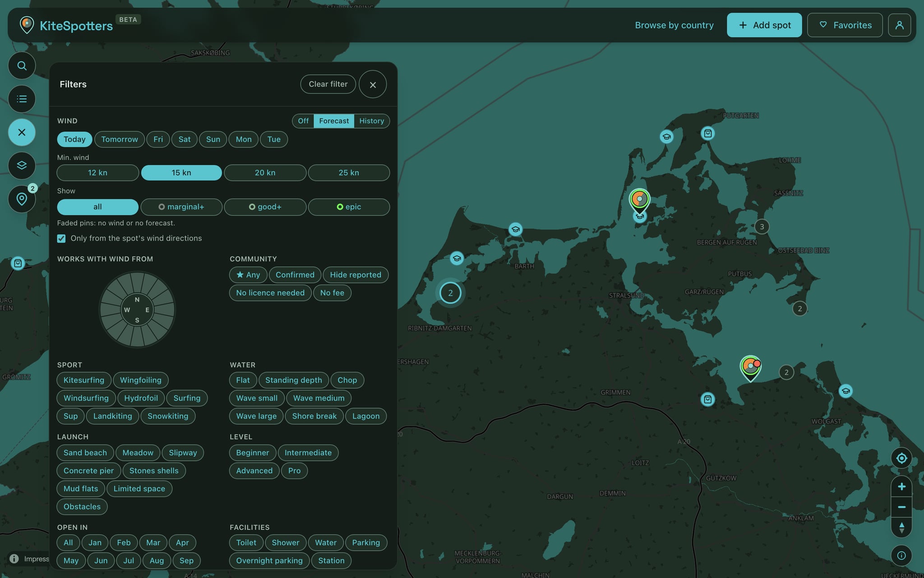Viewport: 924px width, 578px height.
Task: Close the filter sidebar teal X button
Action: click(x=22, y=132)
